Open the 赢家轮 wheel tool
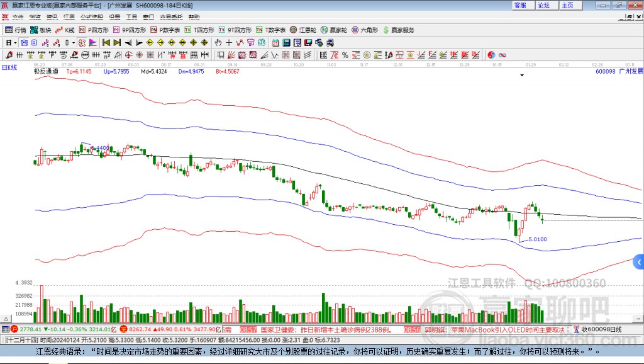 click(x=334, y=30)
